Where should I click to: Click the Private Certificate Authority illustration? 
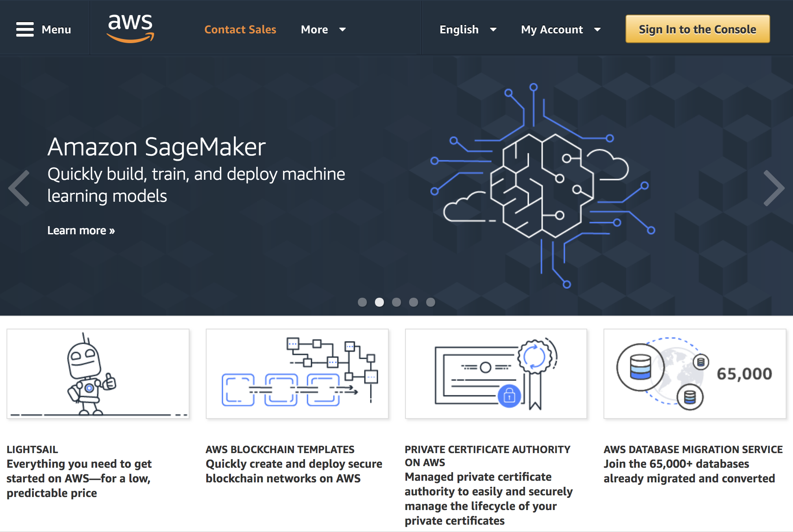point(496,373)
